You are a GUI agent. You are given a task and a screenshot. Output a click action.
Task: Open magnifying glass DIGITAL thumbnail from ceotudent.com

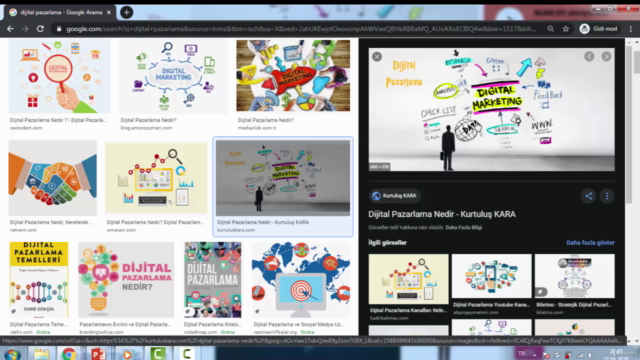pyautogui.click(x=59, y=76)
